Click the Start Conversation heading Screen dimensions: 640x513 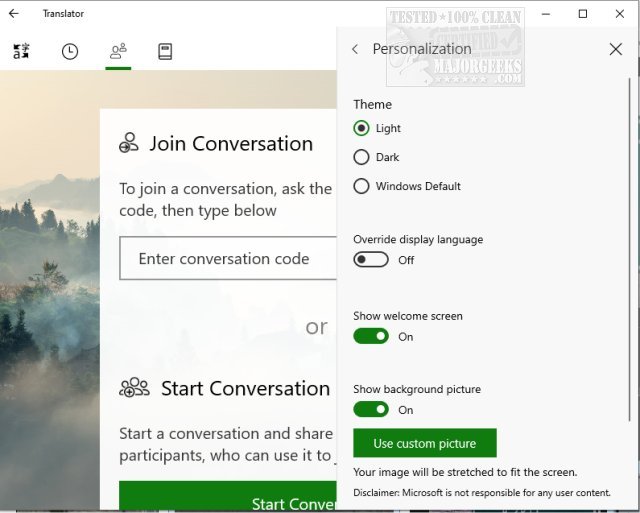click(x=245, y=389)
